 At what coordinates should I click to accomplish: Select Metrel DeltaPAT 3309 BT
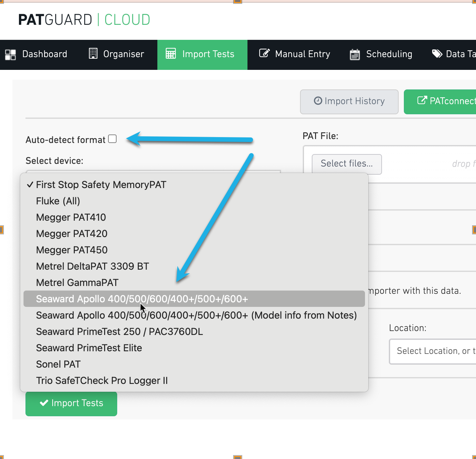tap(194, 266)
